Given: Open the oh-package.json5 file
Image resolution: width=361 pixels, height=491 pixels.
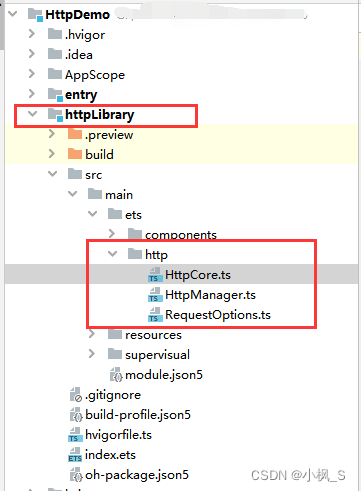Looking at the screenshot, I should [x=137, y=475].
